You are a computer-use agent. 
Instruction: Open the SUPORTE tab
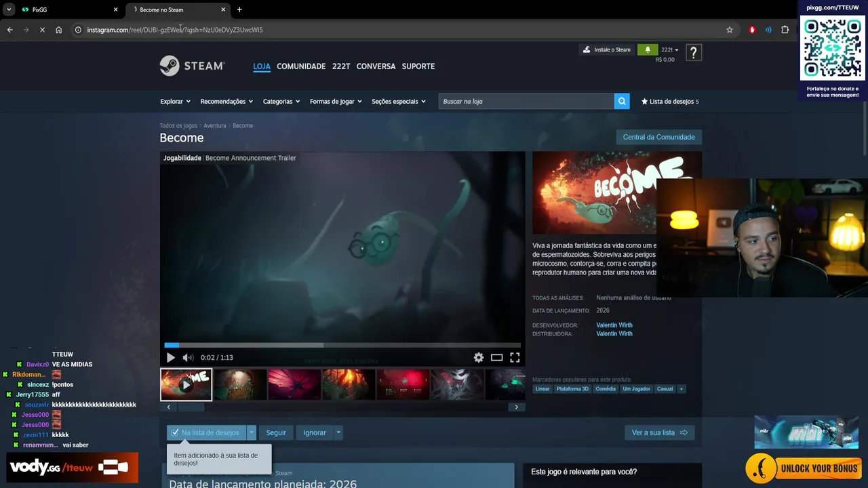click(x=418, y=66)
